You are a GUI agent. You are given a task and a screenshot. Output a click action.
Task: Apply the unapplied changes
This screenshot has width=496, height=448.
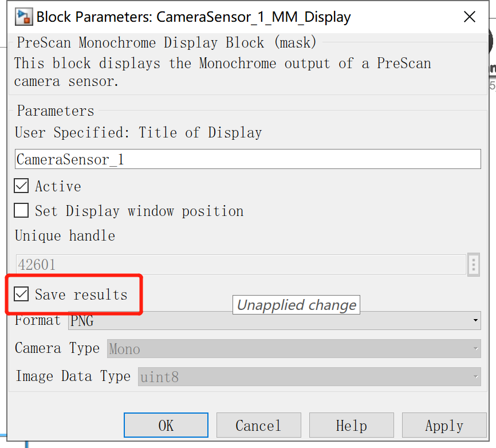(x=444, y=425)
